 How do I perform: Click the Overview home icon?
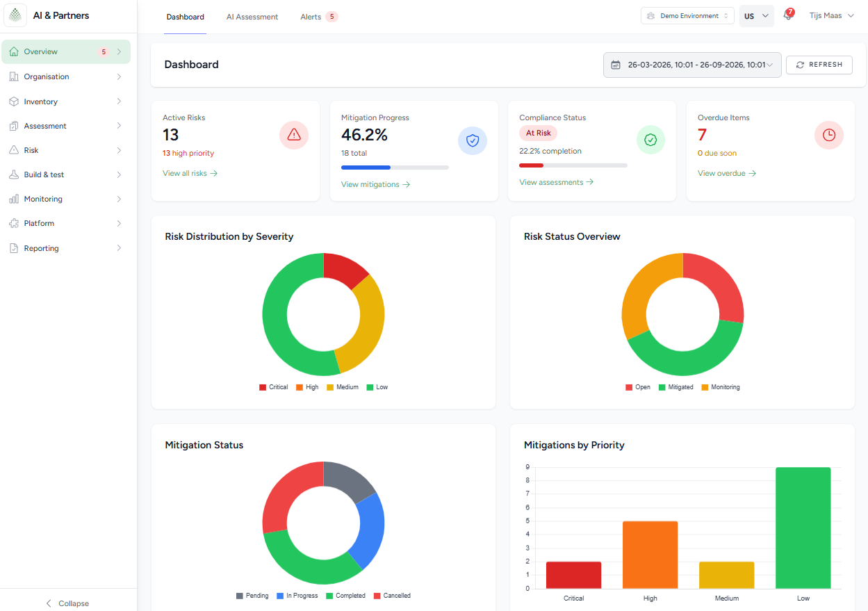(14, 51)
